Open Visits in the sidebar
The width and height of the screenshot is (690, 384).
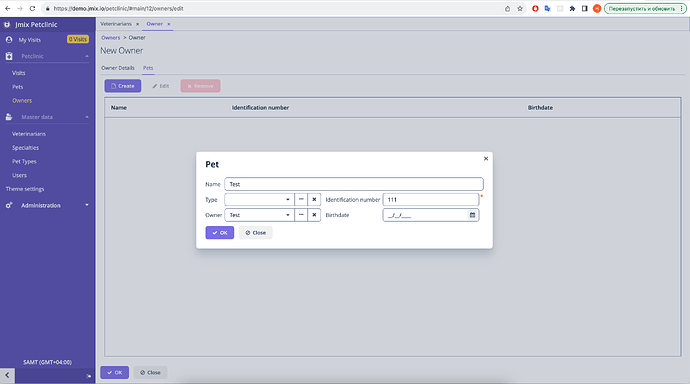tap(18, 73)
